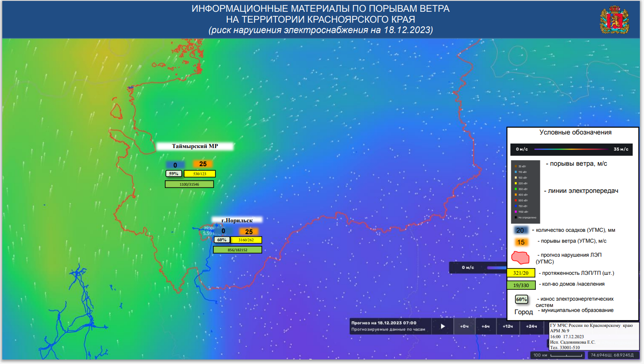Click the legend '60%' wear sample badge
644x364 pixels.
coord(521,300)
